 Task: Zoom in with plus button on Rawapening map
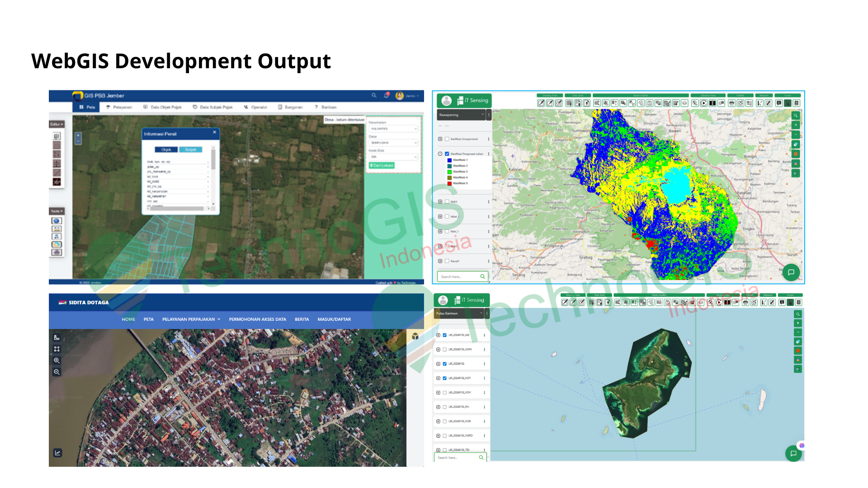796,125
